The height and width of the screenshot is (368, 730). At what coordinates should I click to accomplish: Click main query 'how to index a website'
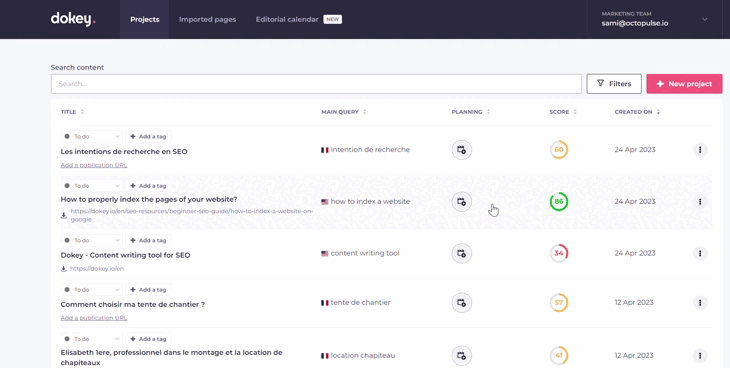click(370, 202)
